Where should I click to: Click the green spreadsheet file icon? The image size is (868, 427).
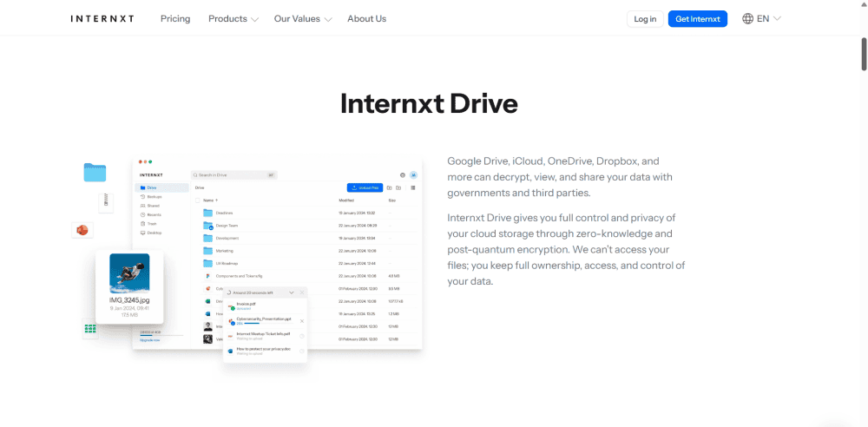tap(90, 328)
